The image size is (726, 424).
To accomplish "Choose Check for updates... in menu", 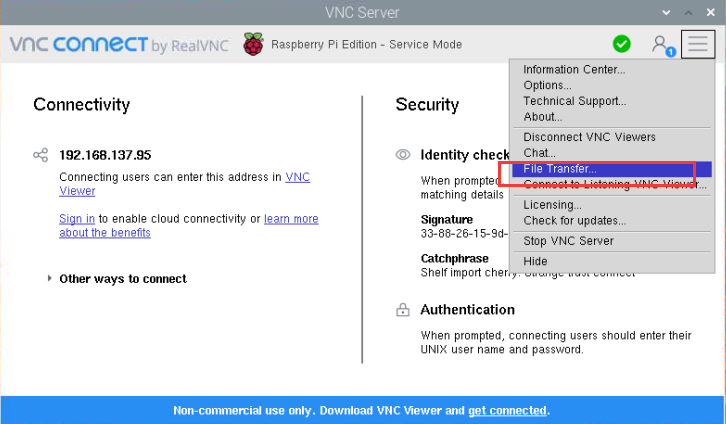I will (x=574, y=221).
